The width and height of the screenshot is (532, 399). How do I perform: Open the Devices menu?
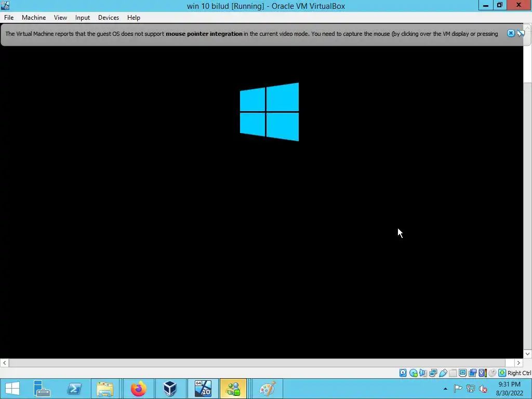[109, 18]
